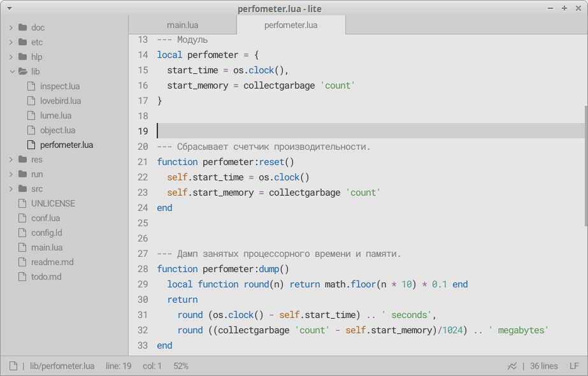Select the perfometer.lua tab

[290, 24]
